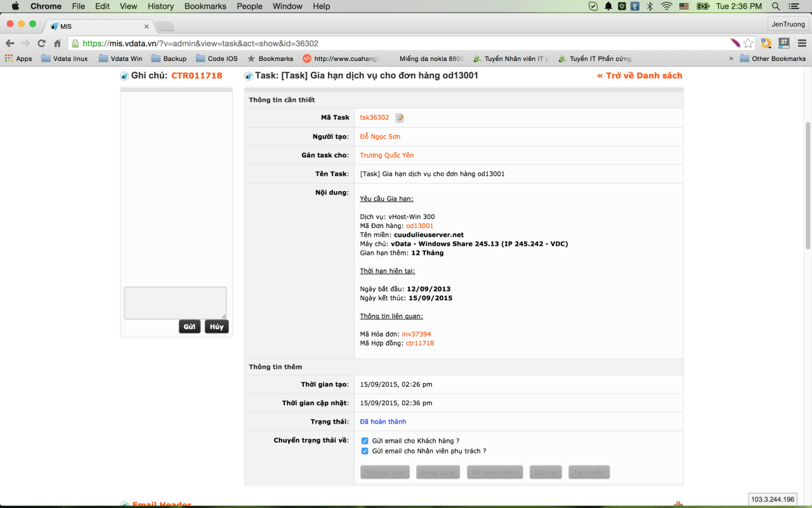
Task: Bookmark this page with the star icon
Action: tap(749, 43)
